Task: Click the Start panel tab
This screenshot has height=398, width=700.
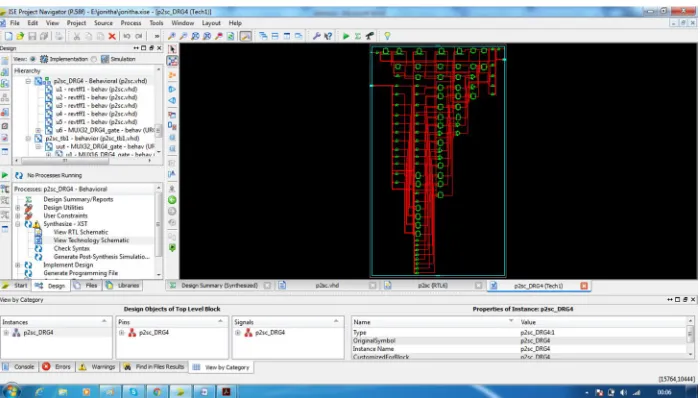Action: 15,286
